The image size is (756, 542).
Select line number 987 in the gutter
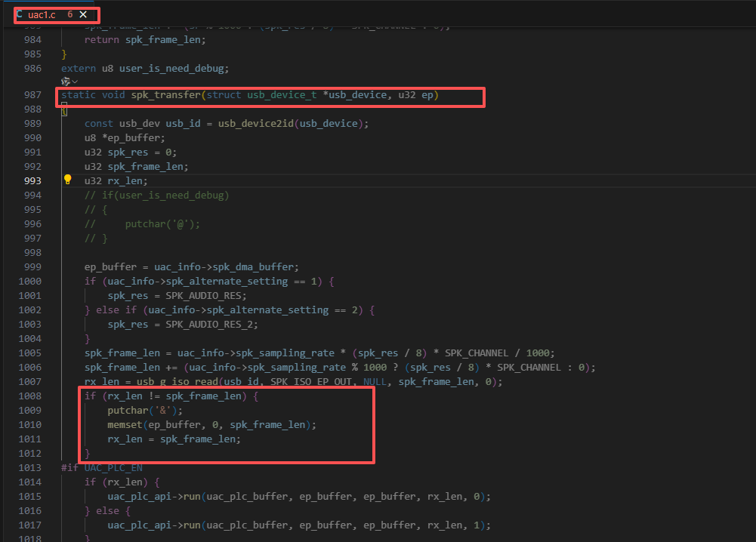[32, 95]
